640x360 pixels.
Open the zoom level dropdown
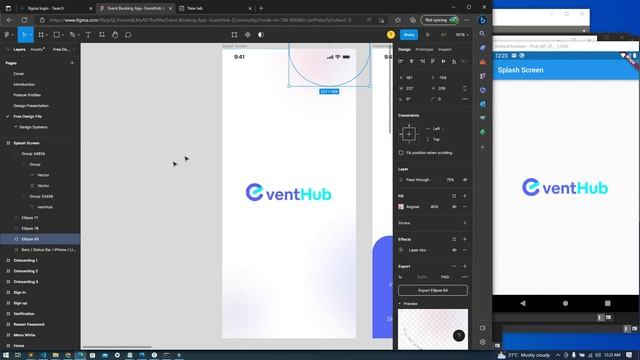462,35
